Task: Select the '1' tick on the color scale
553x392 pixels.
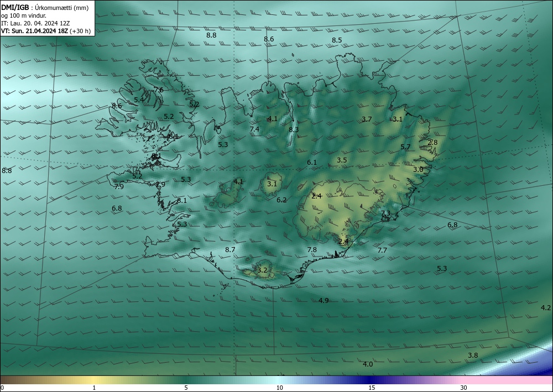Action: (94, 388)
